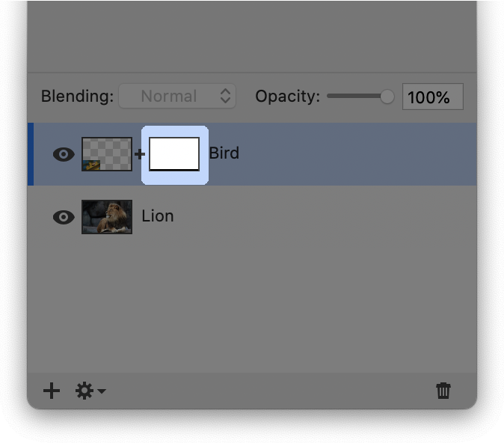Click the Opacity label text
Viewport: 504px width, 443px height.
point(287,97)
